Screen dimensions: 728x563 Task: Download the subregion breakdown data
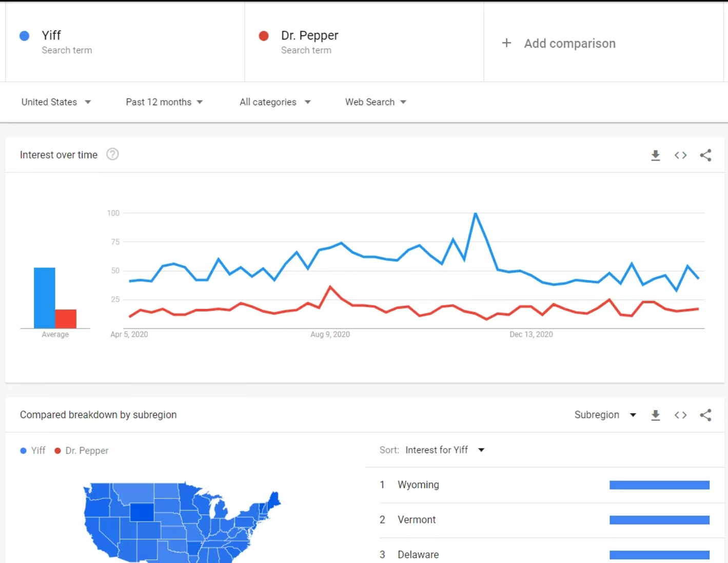click(656, 415)
